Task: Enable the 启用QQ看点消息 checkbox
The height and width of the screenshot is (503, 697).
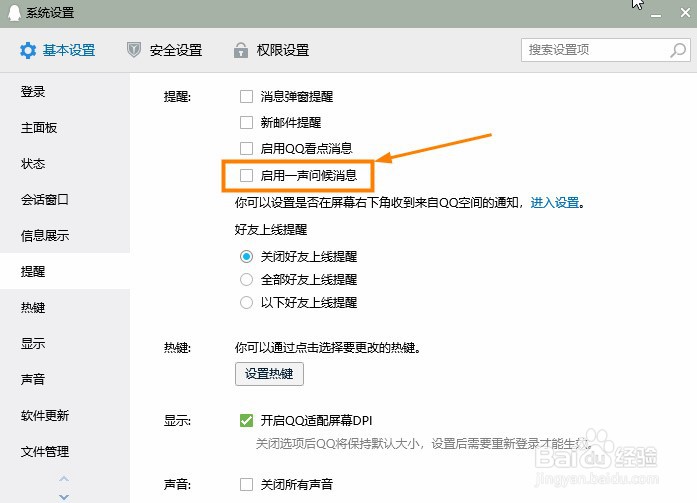Action: (246, 148)
